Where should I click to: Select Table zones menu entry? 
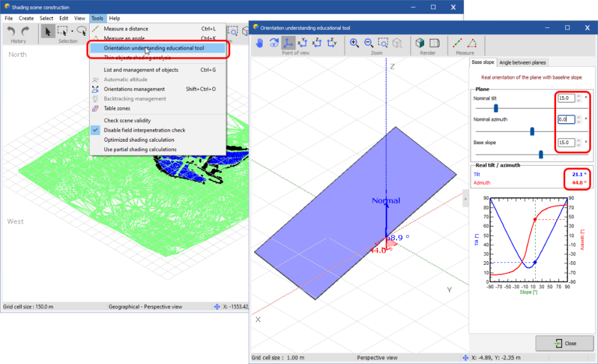click(117, 108)
